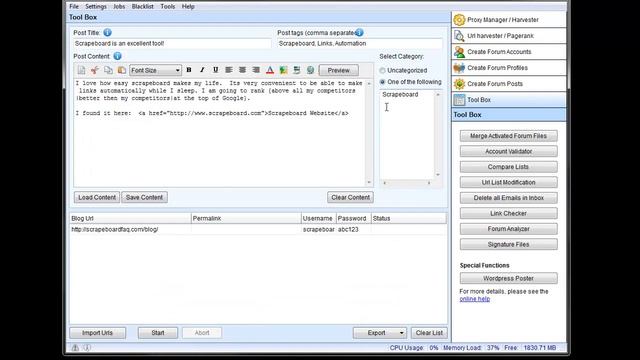Screen dimensions: 640x360
Task: Open the File menu
Action: tap(74, 7)
